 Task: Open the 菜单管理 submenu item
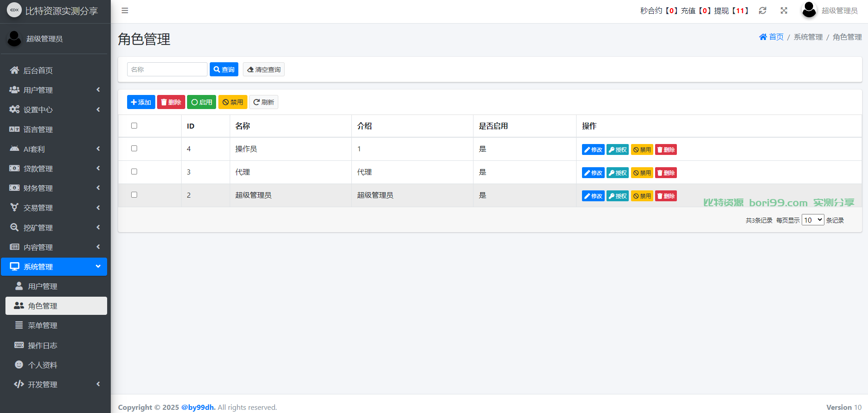pyautogui.click(x=56, y=325)
